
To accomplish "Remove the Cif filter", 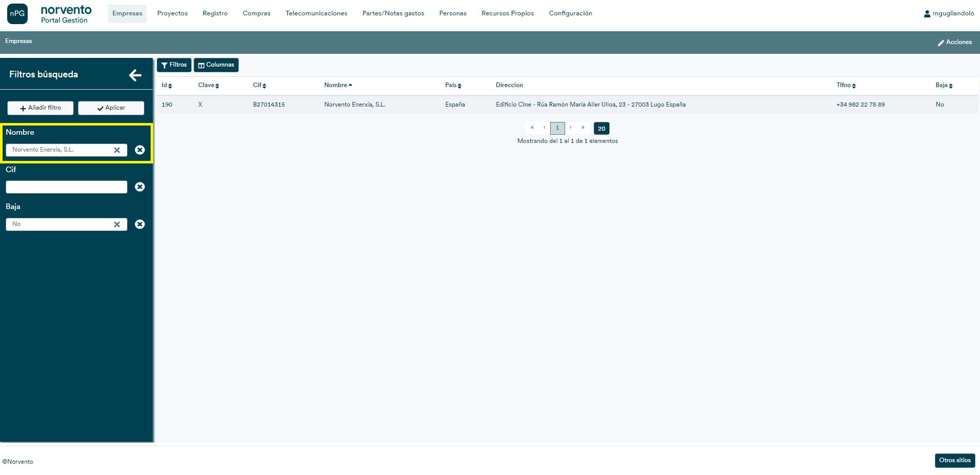I will (140, 187).
